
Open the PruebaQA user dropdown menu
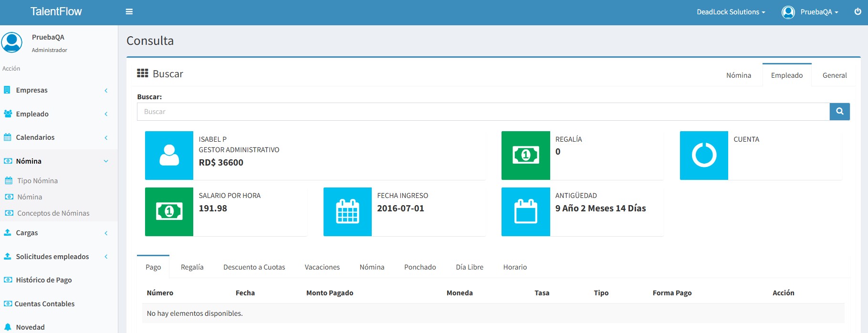coord(819,12)
